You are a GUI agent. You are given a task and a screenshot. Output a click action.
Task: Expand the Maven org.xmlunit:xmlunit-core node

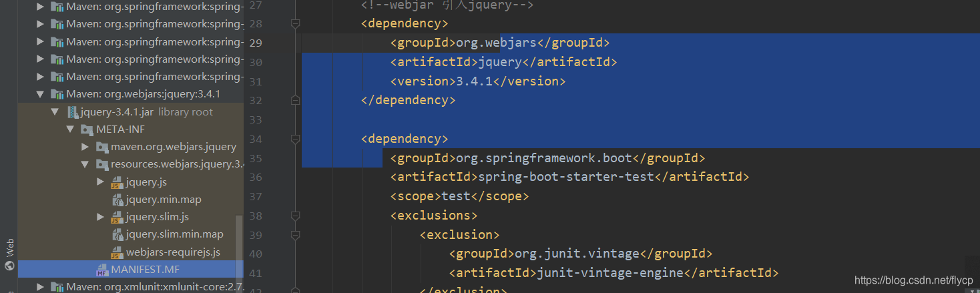41,287
